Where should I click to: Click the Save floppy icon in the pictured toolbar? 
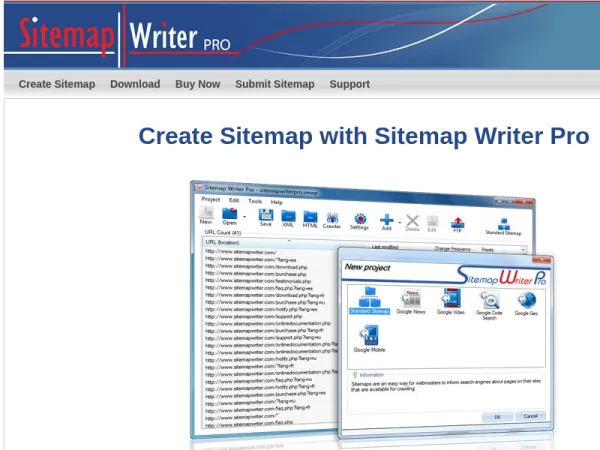click(266, 217)
